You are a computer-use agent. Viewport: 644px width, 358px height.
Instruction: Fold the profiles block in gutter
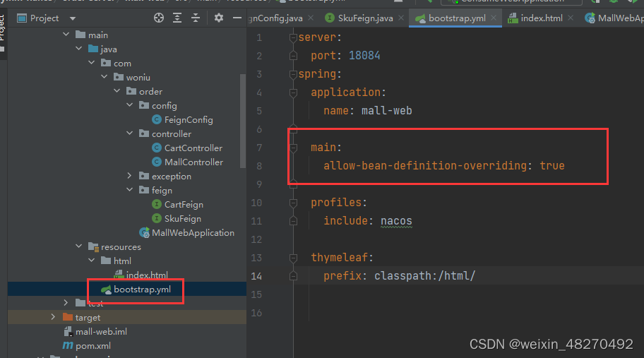293,203
